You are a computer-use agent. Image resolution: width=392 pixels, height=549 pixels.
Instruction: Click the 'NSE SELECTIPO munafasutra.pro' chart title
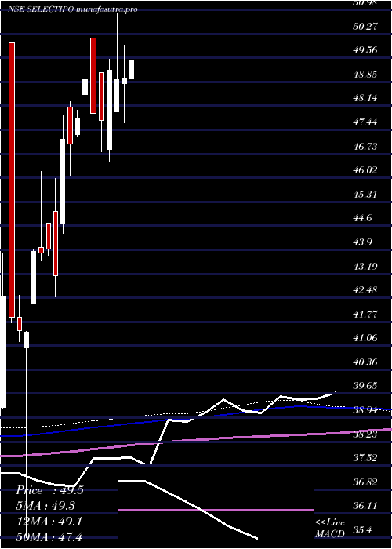pos(72,9)
